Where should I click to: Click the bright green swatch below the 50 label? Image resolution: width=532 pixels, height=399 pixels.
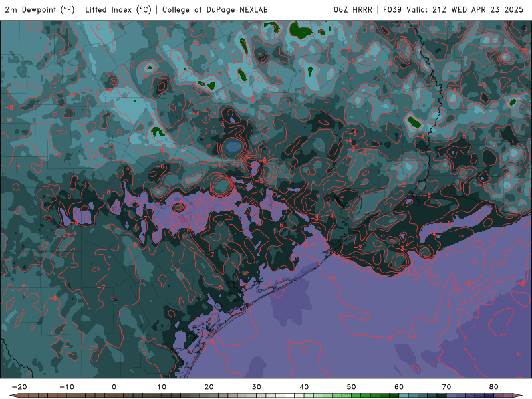click(x=356, y=396)
